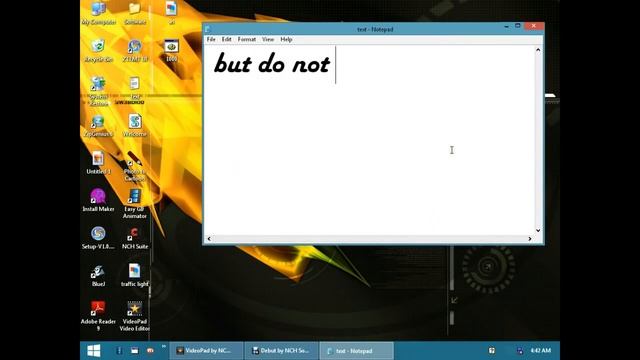This screenshot has width=640, height=360.
Task: Open the View menu in Notepad
Action: pos(268,39)
